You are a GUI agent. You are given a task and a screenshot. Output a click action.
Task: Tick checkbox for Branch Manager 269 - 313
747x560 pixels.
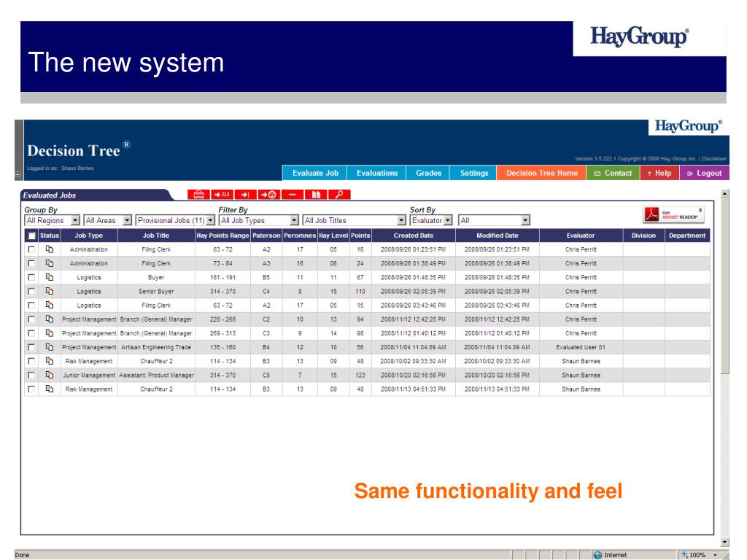[x=31, y=332]
